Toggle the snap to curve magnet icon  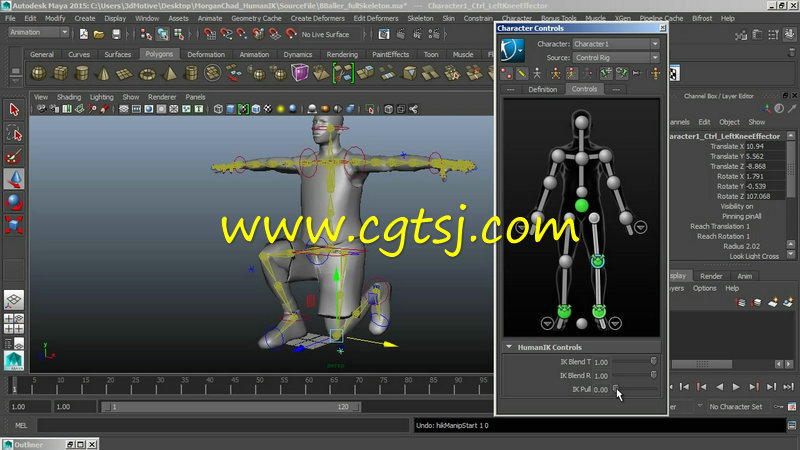pos(226,34)
